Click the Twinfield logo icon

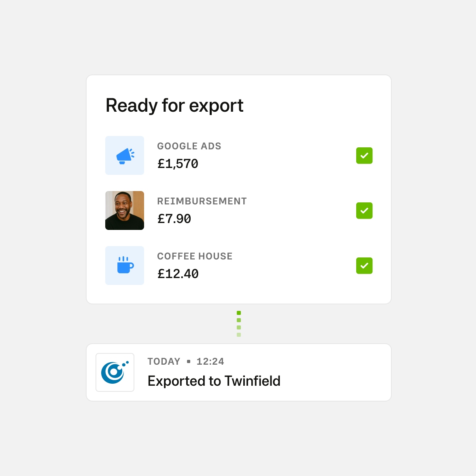click(115, 372)
